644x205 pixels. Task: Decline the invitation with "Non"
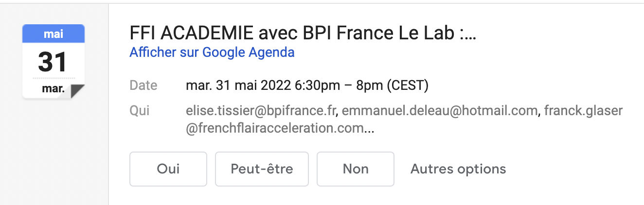tap(356, 169)
